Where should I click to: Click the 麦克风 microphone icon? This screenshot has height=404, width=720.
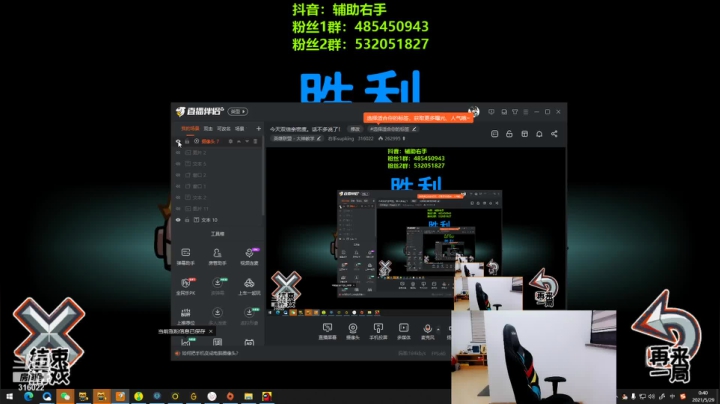[x=428, y=331]
